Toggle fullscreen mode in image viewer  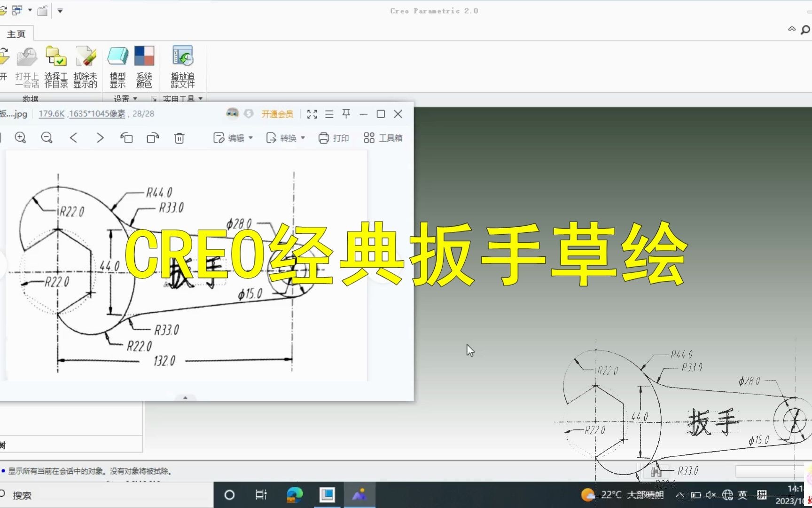pos(312,114)
